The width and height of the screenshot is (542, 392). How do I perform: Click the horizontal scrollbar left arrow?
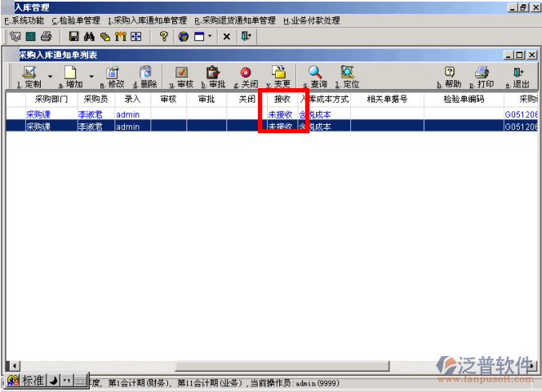point(14,366)
